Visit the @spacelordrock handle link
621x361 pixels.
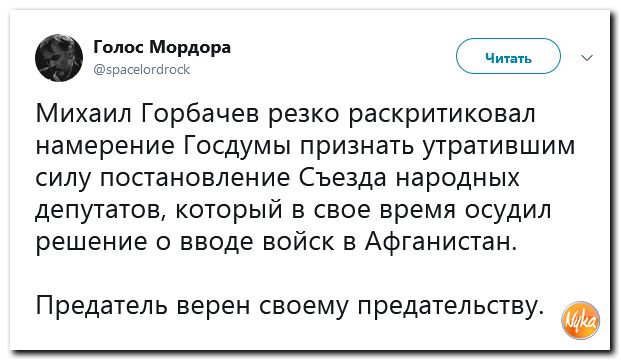[142, 70]
